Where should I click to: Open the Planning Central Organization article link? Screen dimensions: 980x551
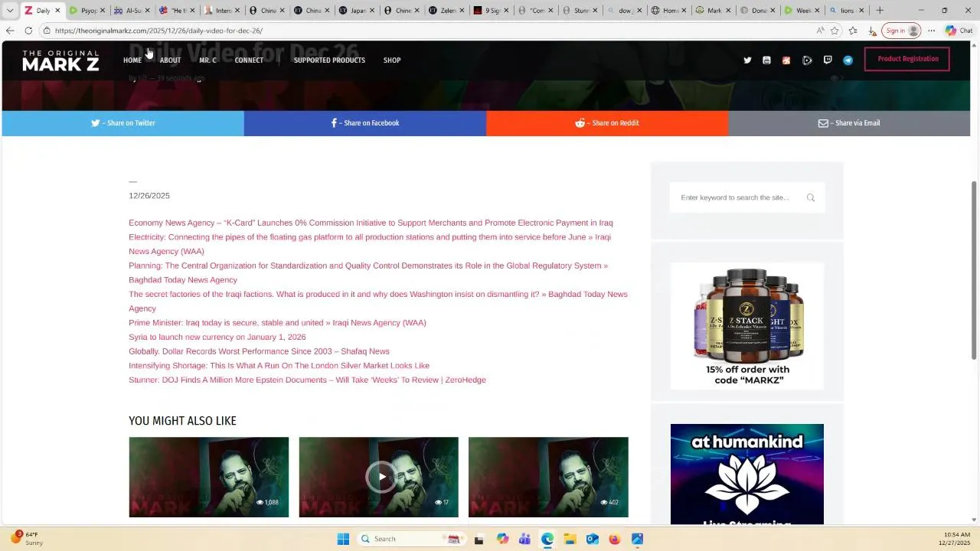[368, 272]
